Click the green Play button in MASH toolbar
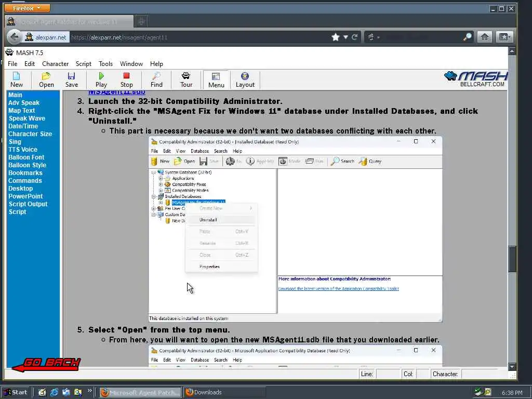 101,79
